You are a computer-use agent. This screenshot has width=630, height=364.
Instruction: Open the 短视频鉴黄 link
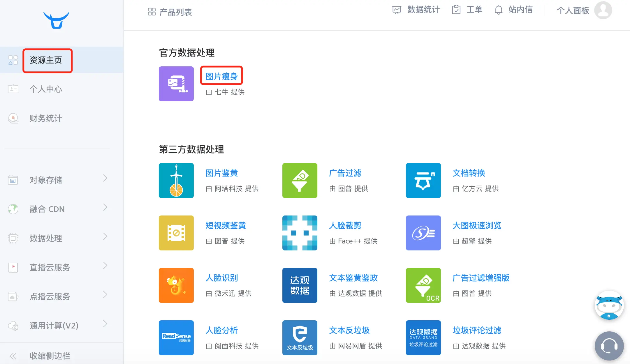(226, 225)
